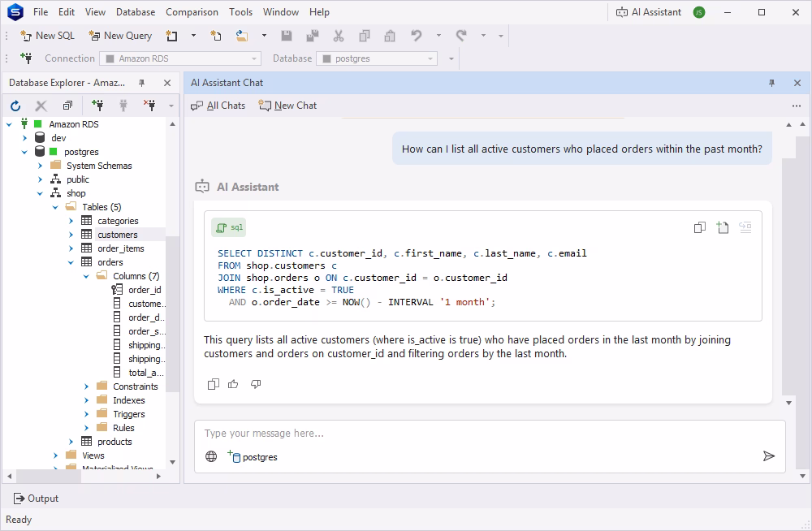The image size is (812, 531).
Task: Collapse the shop schema node
Action: coord(40,193)
